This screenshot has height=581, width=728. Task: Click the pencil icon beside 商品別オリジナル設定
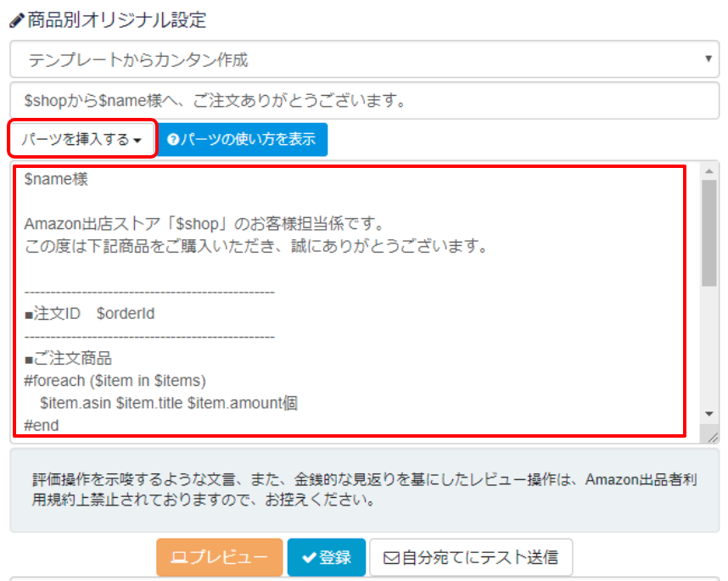pos(17,20)
